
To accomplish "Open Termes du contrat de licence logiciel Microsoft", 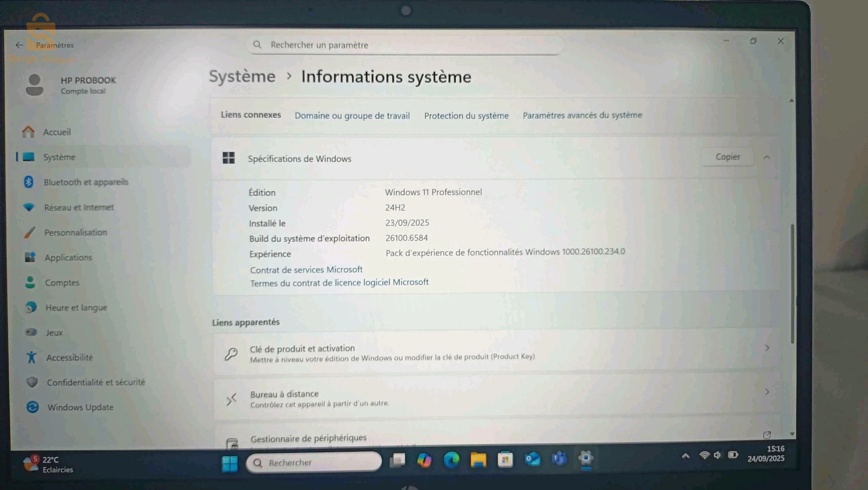I will click(x=339, y=282).
